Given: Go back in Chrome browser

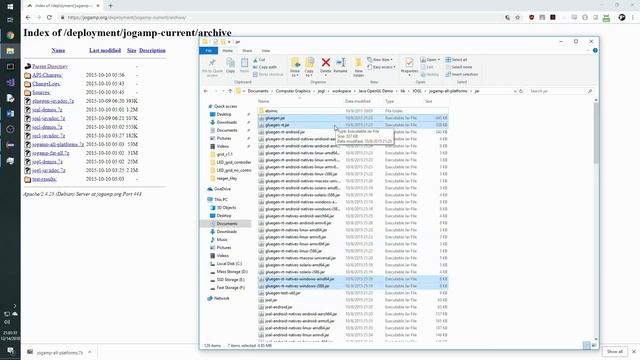Looking at the screenshot, I should (x=28, y=18).
